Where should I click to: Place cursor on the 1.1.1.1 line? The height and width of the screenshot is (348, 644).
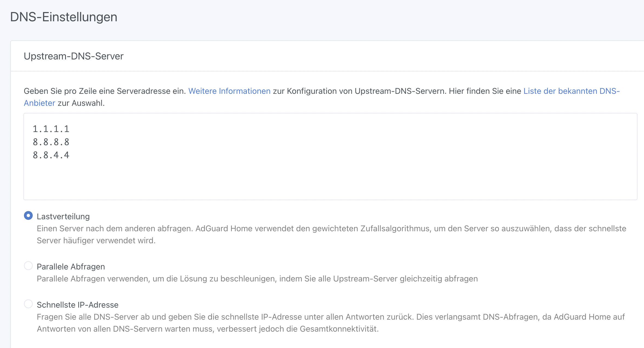click(51, 129)
